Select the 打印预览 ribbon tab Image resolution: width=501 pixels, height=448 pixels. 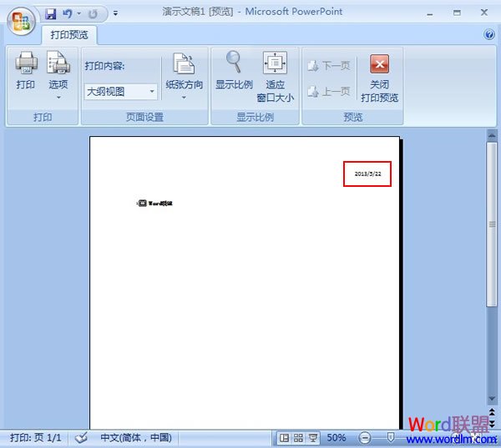pos(69,35)
